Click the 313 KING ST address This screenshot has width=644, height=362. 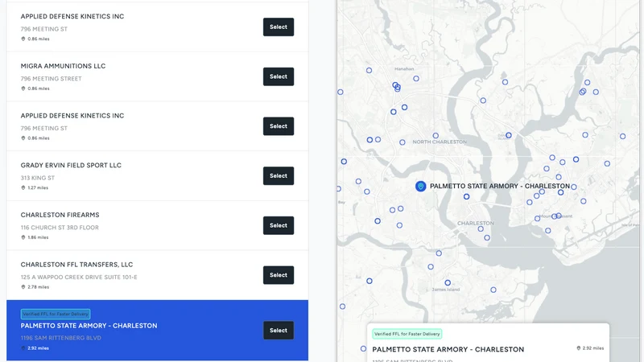click(37, 178)
